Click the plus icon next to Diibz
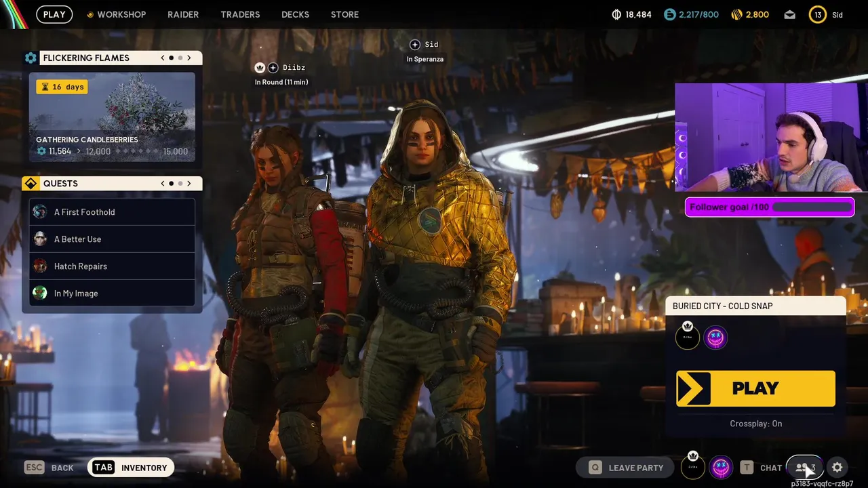The width and height of the screenshot is (868, 488). tap(273, 68)
